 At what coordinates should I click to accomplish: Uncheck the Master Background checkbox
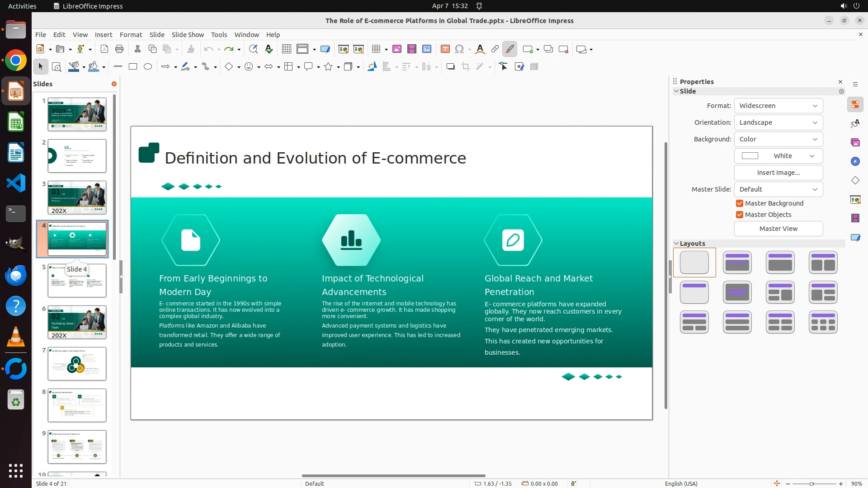tap(740, 203)
